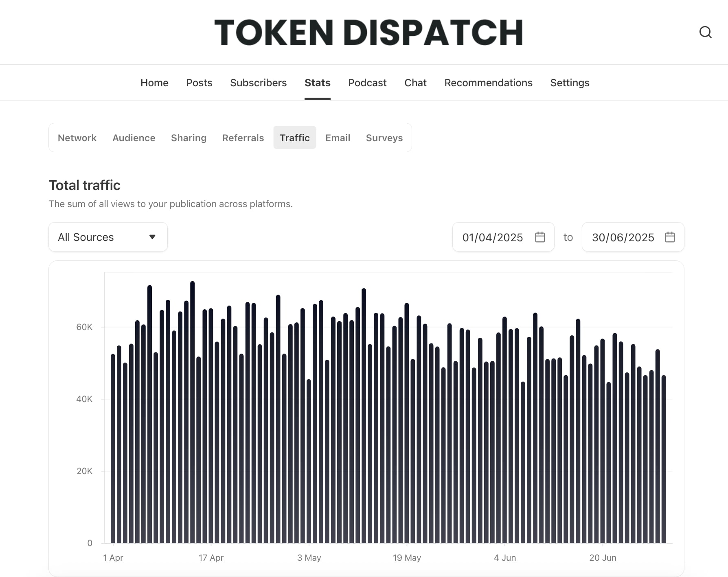Switch to the Subscribers tab
Image resolution: width=728 pixels, height=577 pixels.
[258, 83]
